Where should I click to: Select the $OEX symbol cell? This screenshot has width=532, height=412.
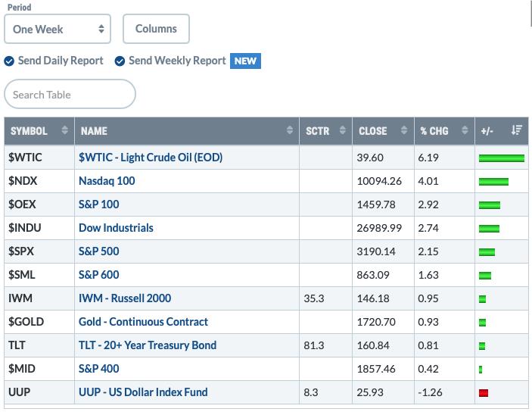pyautogui.click(x=39, y=204)
